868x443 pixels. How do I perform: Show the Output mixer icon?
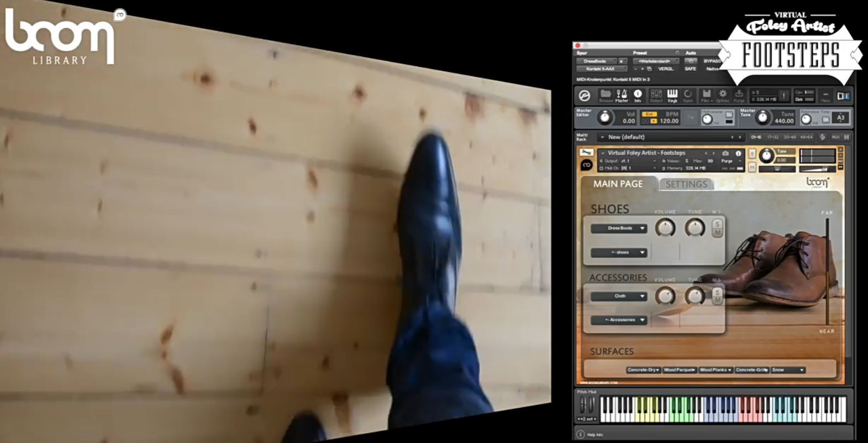click(656, 95)
